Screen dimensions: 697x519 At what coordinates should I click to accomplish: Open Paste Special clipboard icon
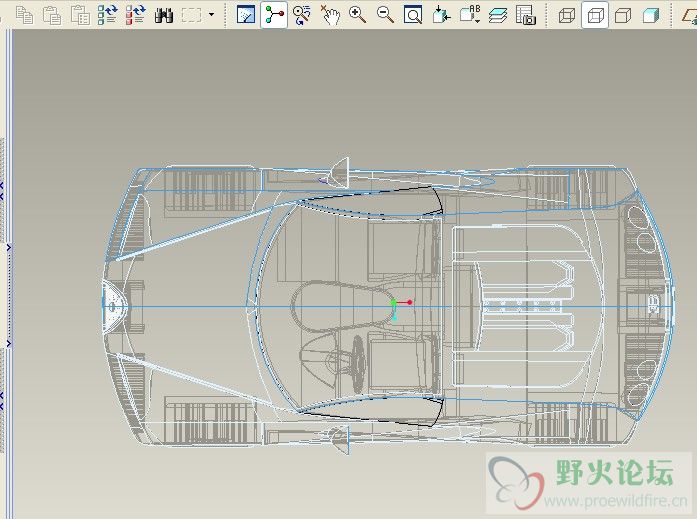(80, 15)
